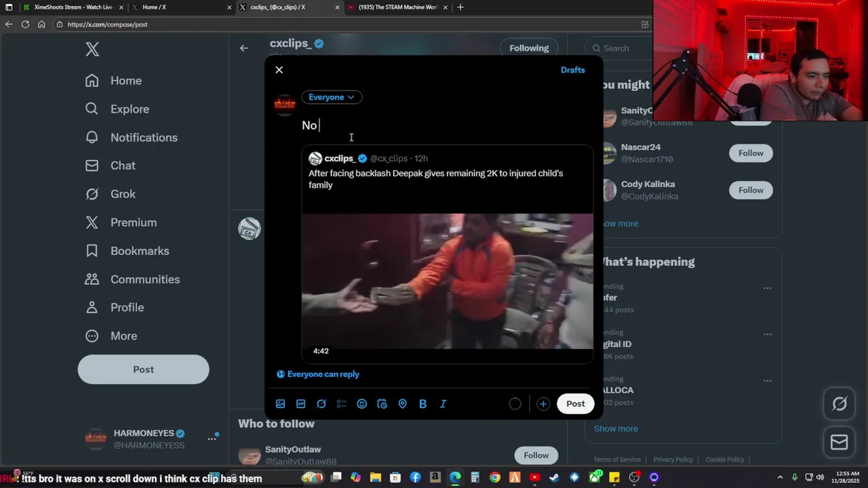Click the Post button in compose dialog
Image resolution: width=868 pixels, height=488 pixels.
[576, 404]
